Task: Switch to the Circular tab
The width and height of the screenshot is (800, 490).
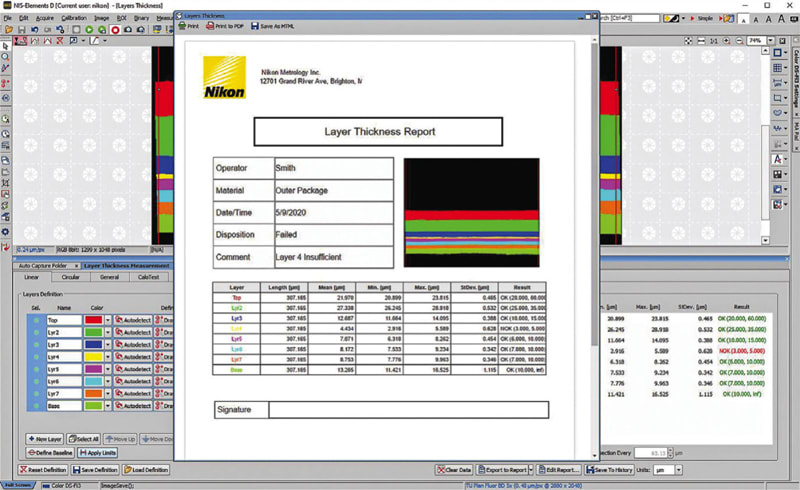Action: 70,277
